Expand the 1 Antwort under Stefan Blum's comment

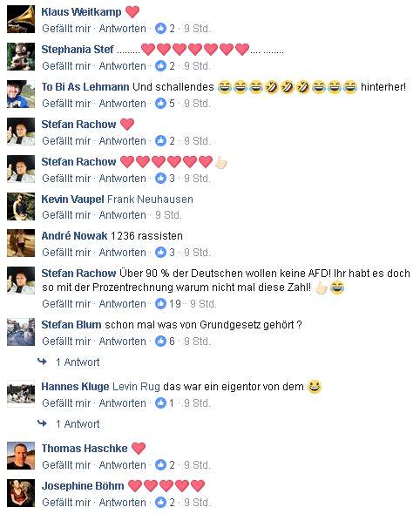pyautogui.click(x=78, y=362)
